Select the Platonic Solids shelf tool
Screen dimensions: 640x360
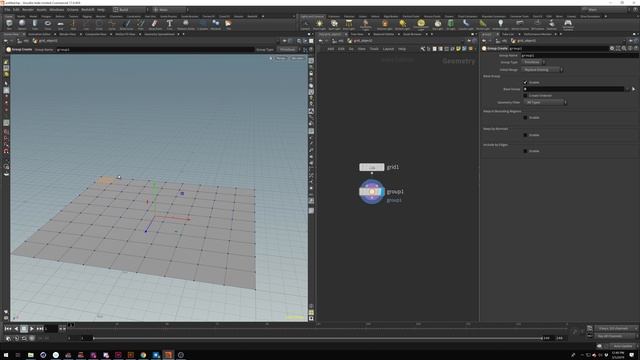click(186, 24)
